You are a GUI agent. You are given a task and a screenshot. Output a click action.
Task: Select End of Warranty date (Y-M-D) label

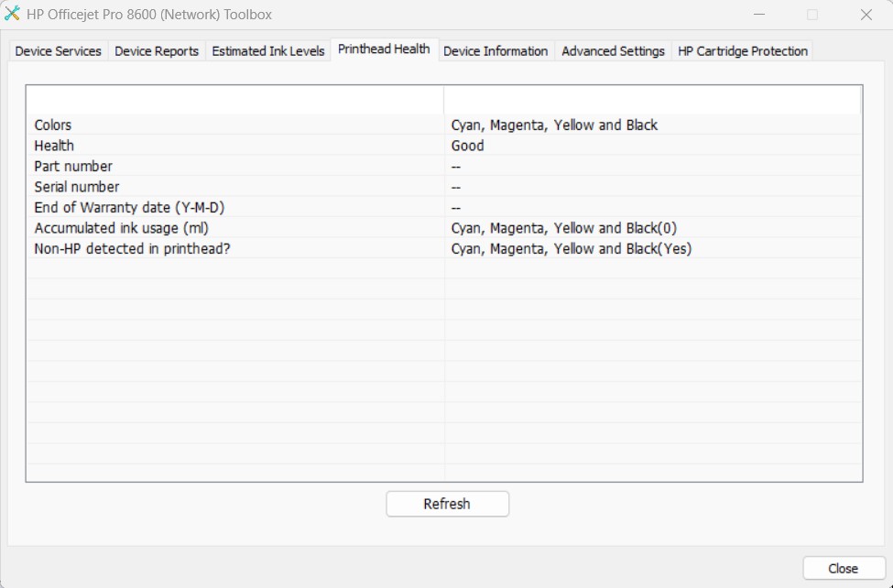point(129,207)
